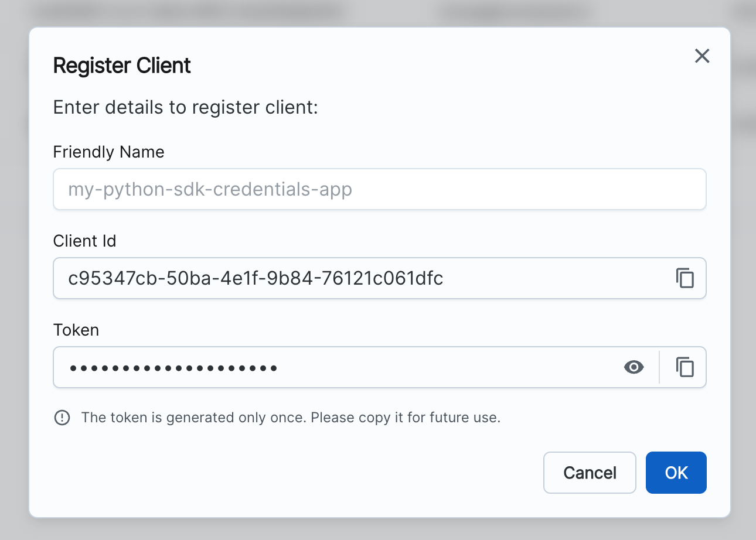Dismiss the Register Client dialog with the X
756x540 pixels.
701,56
